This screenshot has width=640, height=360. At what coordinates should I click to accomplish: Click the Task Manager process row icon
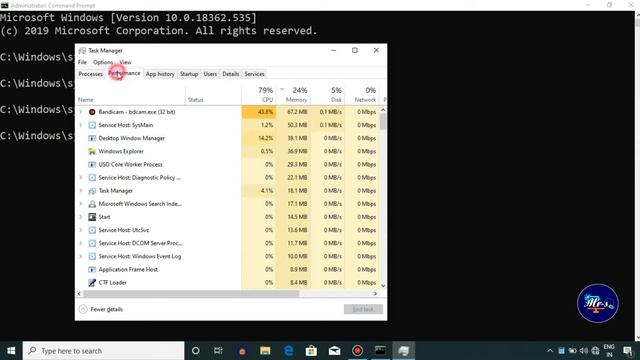[92, 191]
